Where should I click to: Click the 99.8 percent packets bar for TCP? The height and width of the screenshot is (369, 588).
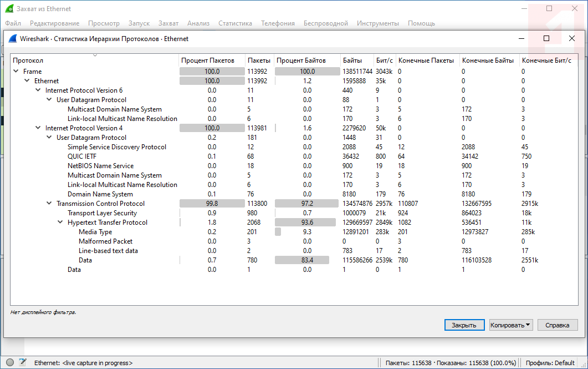[x=212, y=204]
